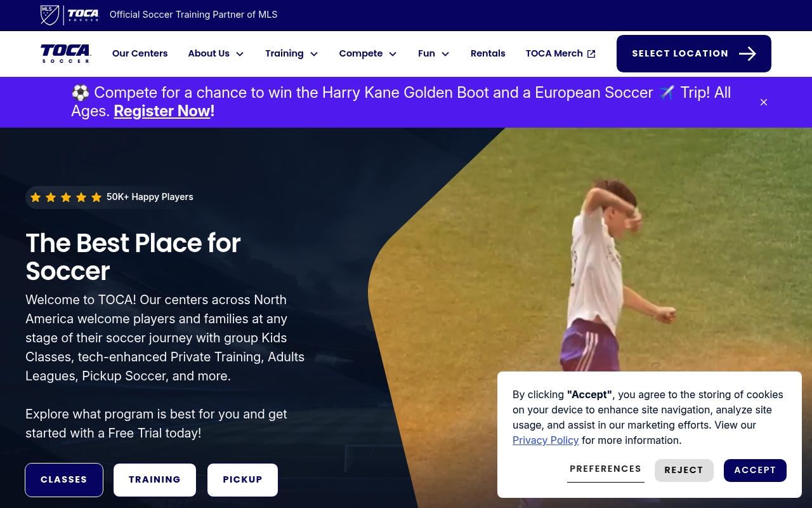Click the arrow icon in Select Location button

pyautogui.click(x=747, y=53)
